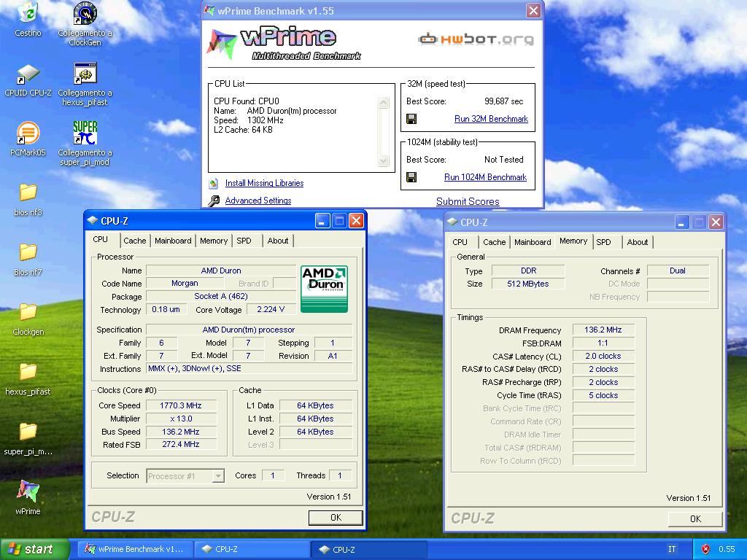This screenshot has width=747, height=560.
Task: Open the super_pi_mod shortcut icon
Action: click(x=85, y=133)
